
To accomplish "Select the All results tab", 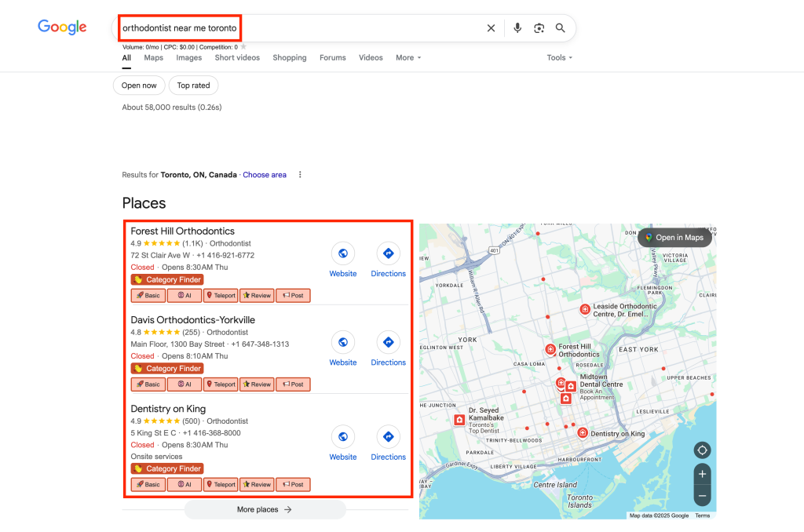I will (x=126, y=58).
